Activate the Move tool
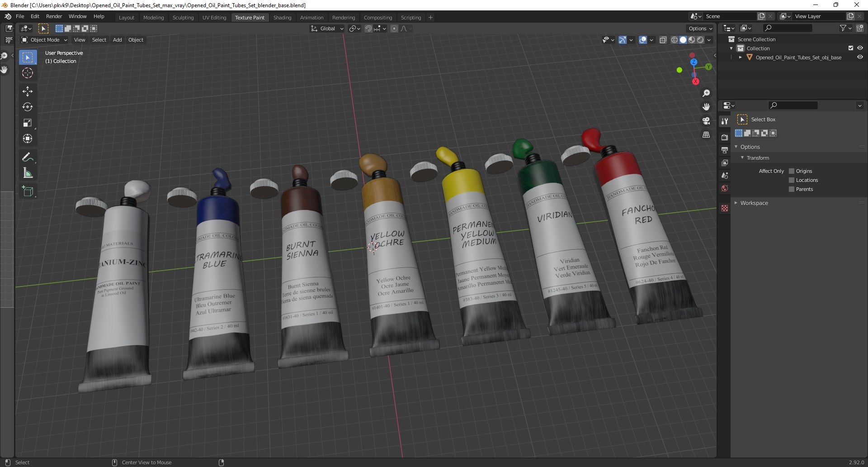The width and height of the screenshot is (868, 467). pyautogui.click(x=28, y=91)
